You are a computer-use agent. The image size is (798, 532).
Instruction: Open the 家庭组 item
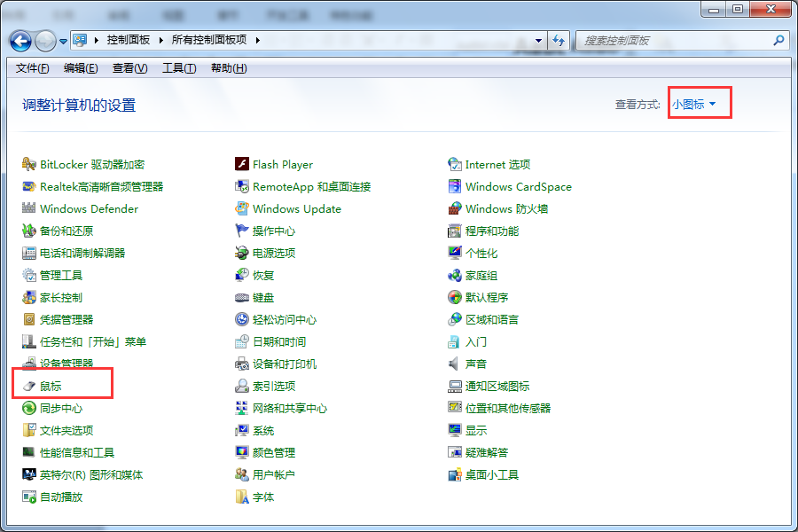tap(481, 276)
